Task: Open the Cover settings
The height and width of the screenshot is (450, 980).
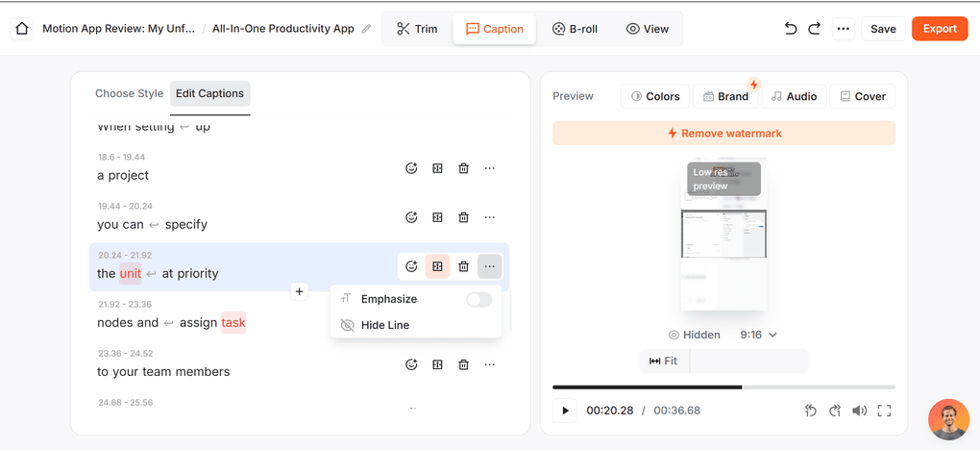Action: point(863,96)
